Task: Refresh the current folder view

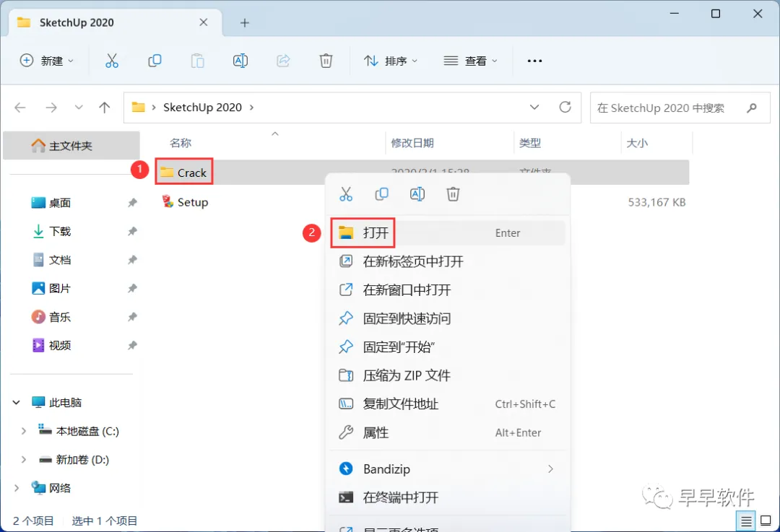Action: click(565, 107)
